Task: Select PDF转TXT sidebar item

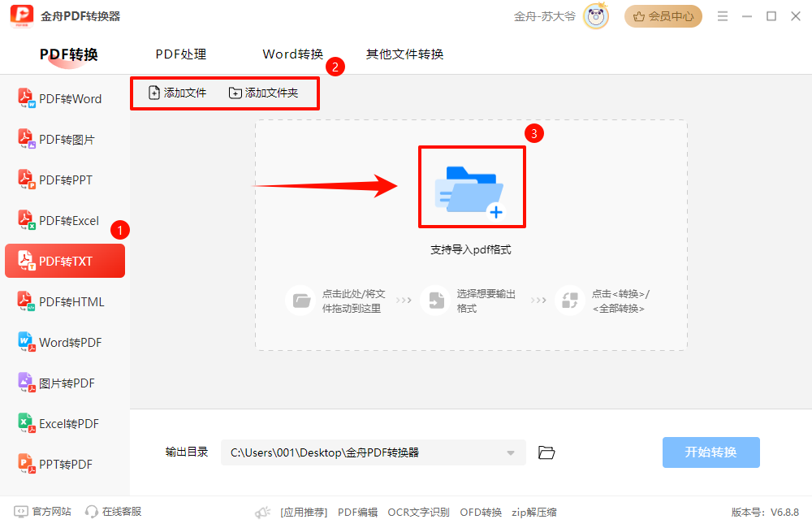Action: click(x=65, y=261)
